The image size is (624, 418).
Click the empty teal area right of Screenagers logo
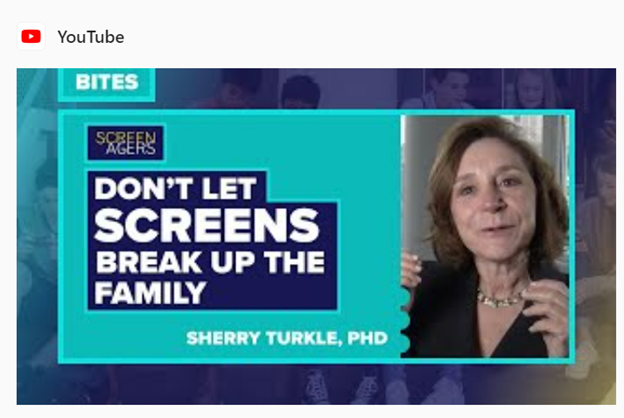tap(281, 143)
